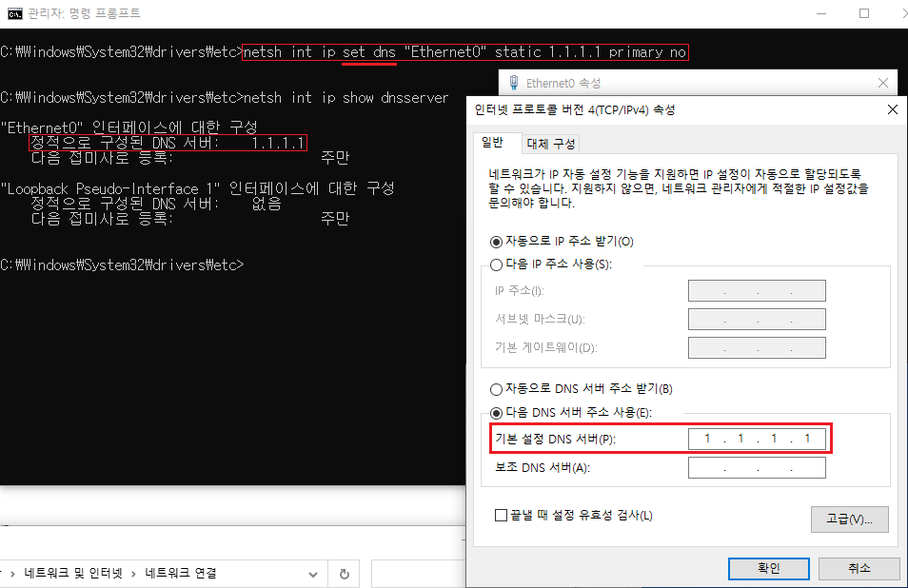
Task: Click the "Ethernet0" 인터페이스에 대한 구성 line
Action: (x=129, y=127)
